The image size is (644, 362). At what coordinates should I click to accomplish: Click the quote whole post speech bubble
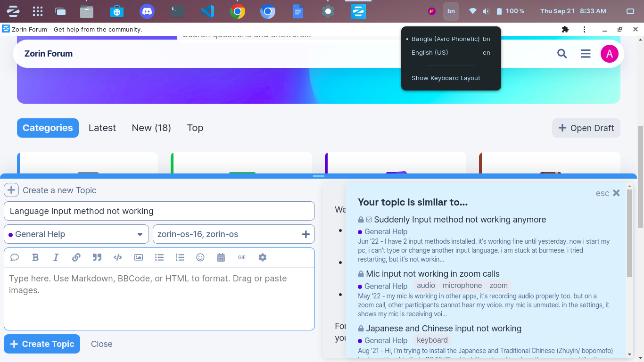click(x=15, y=257)
